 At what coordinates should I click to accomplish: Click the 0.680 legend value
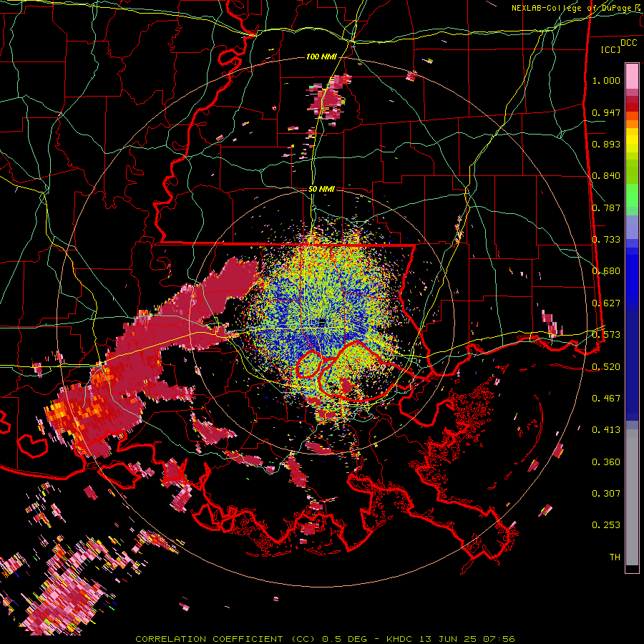pyautogui.click(x=606, y=271)
